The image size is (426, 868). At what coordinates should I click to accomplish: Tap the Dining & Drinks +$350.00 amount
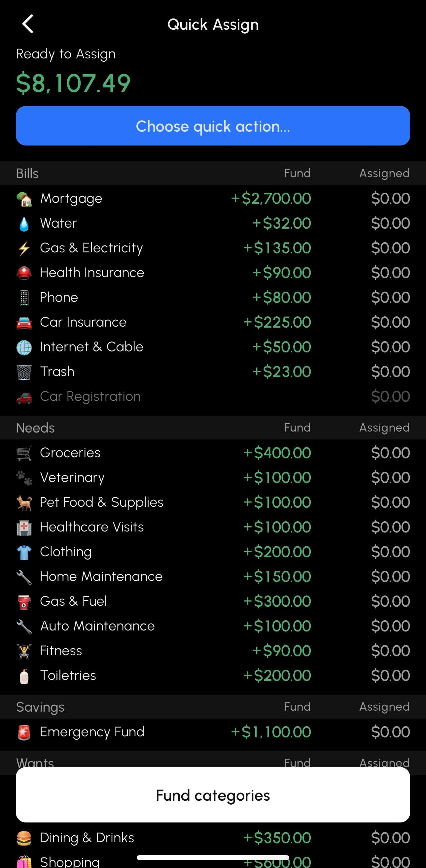[277, 838]
